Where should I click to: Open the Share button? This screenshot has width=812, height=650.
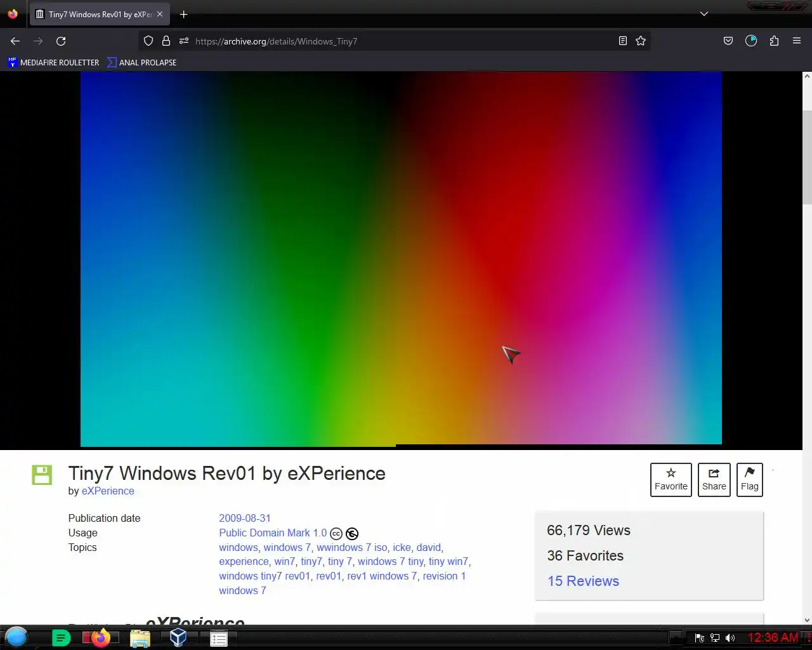pyautogui.click(x=714, y=480)
